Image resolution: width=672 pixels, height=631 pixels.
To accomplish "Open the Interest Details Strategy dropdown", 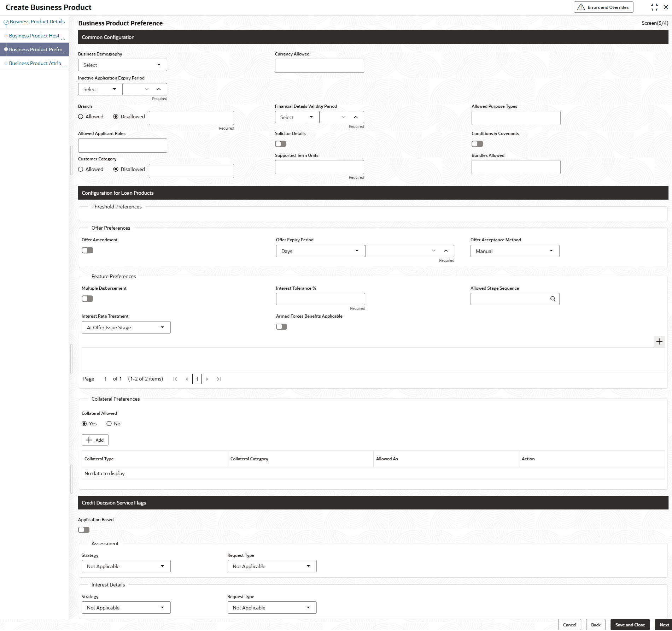I will 126,608.
